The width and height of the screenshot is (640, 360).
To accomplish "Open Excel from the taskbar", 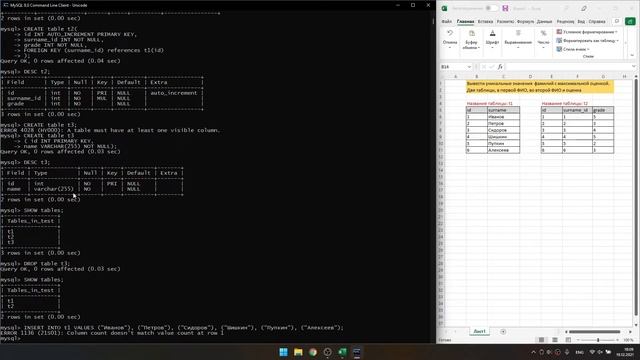I will pyautogui.click(x=342, y=352).
